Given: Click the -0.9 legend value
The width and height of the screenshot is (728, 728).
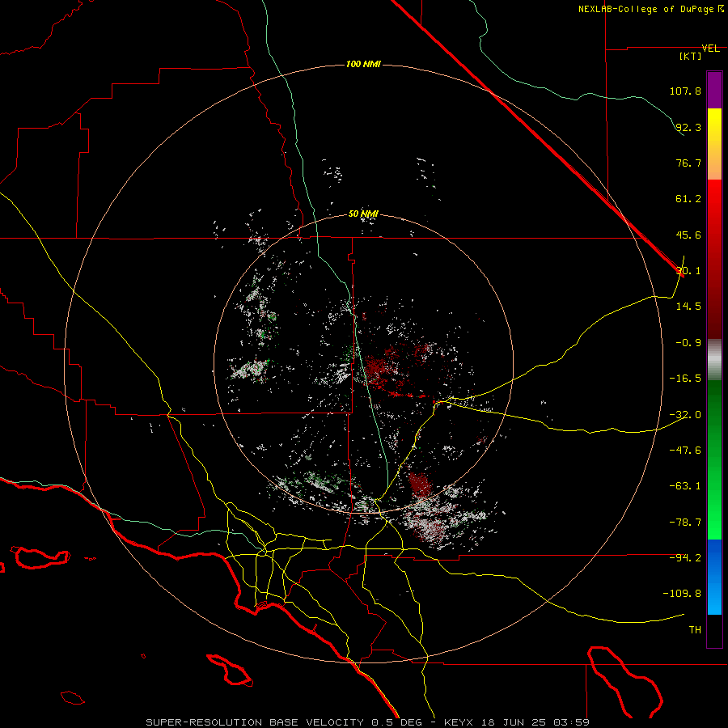Looking at the screenshot, I should coord(688,343).
